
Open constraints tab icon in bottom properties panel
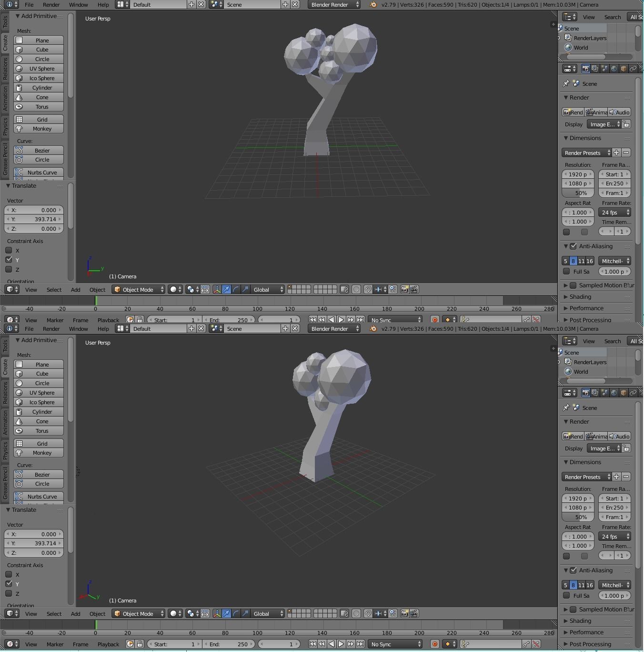(633, 393)
